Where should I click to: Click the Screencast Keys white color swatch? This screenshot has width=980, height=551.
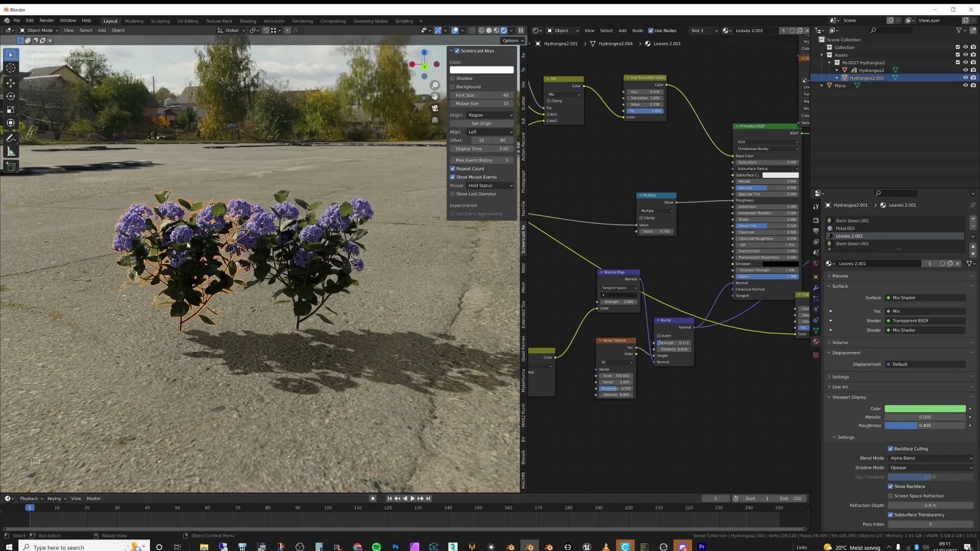[x=481, y=70]
